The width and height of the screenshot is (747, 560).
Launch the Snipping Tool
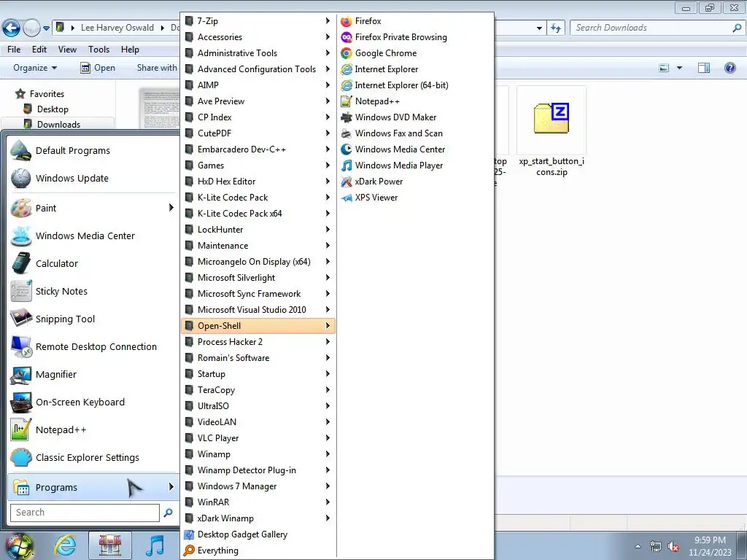[93, 319]
